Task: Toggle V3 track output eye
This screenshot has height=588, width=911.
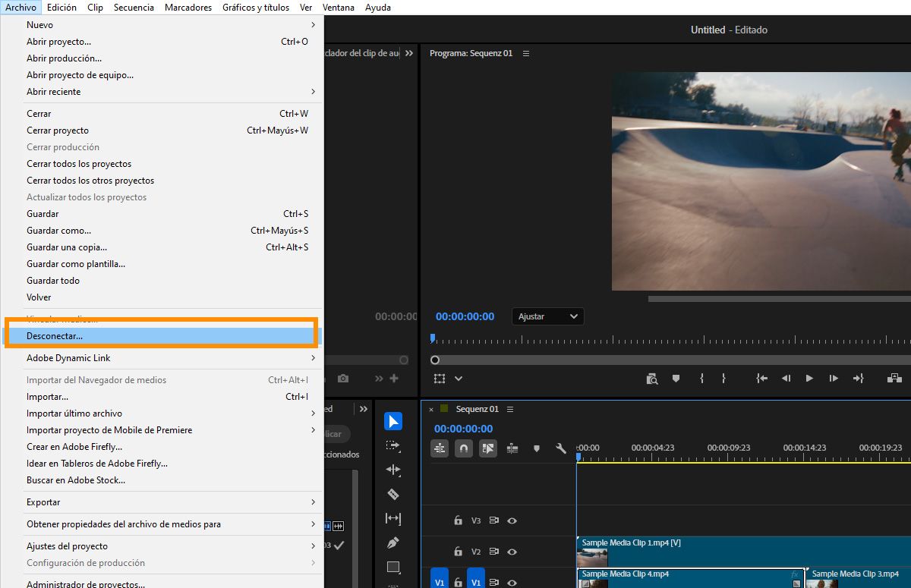Action: click(512, 520)
